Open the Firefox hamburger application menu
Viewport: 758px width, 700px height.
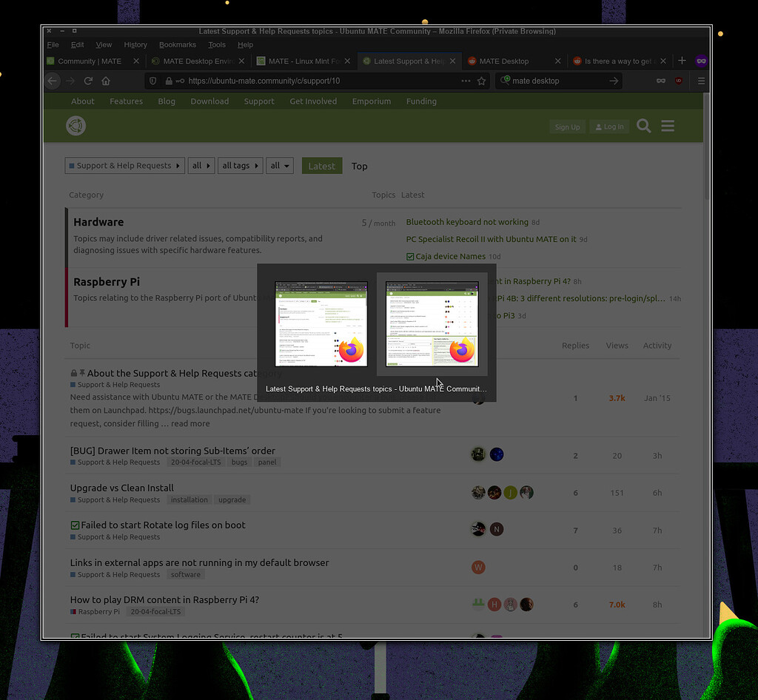pos(701,81)
